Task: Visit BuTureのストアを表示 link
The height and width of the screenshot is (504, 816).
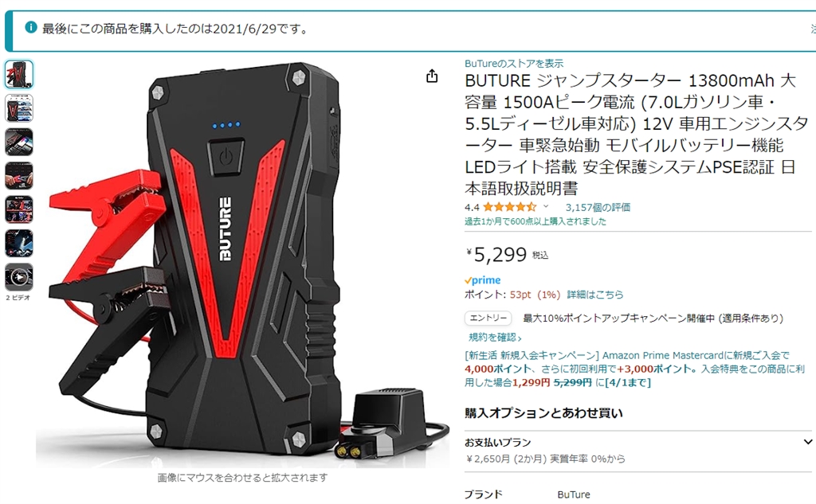Action: tap(514, 64)
